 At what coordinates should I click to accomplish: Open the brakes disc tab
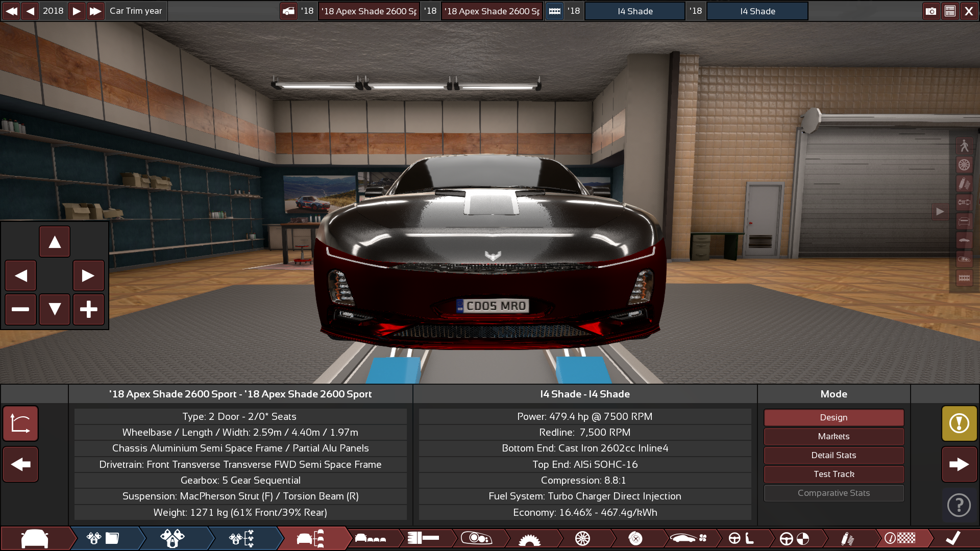(635, 538)
